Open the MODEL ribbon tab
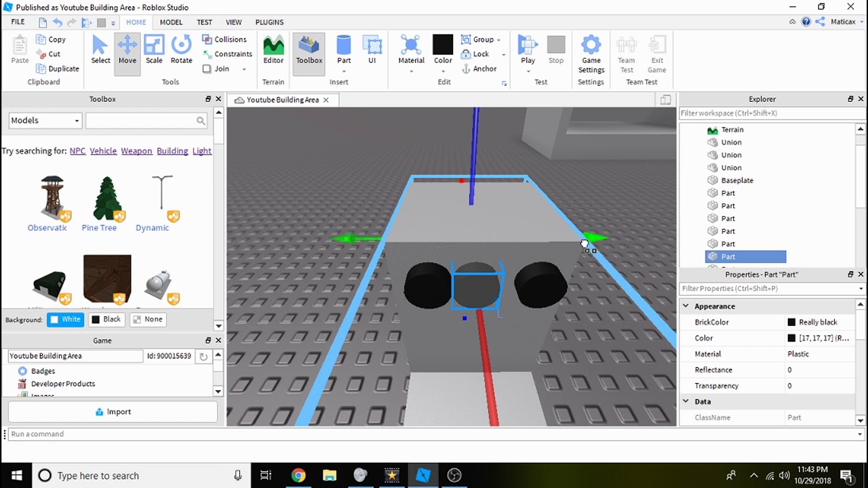 [x=171, y=22]
